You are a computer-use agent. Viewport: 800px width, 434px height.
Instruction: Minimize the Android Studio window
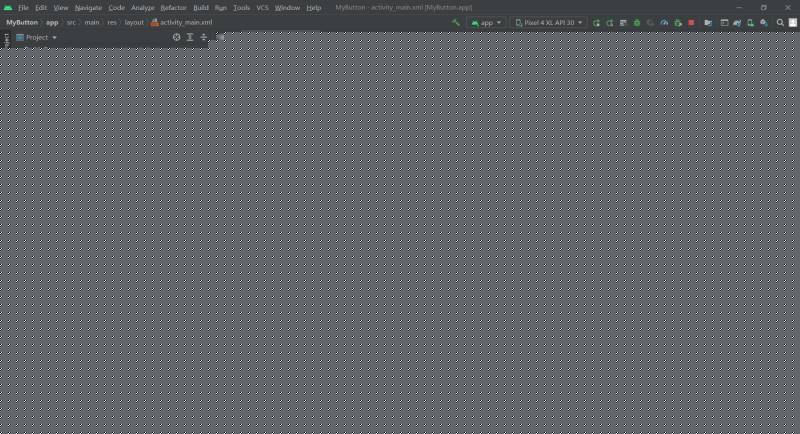coord(739,8)
